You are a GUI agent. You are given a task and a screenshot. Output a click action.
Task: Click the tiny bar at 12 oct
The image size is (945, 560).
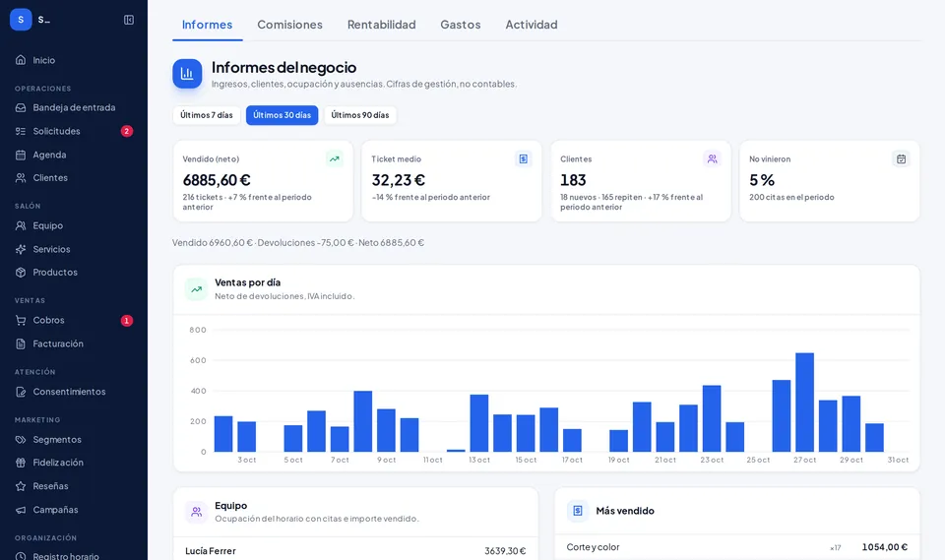[x=456, y=451]
